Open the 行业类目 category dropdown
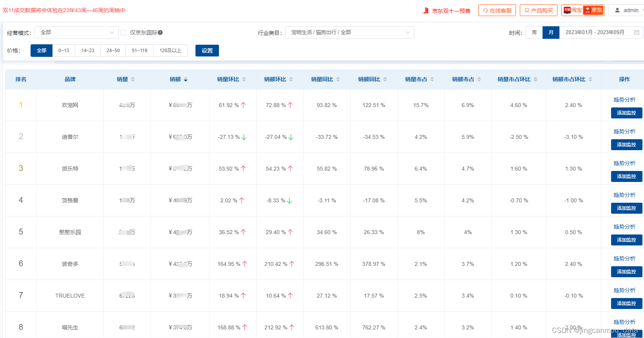The height and width of the screenshot is (338, 644). [x=350, y=33]
